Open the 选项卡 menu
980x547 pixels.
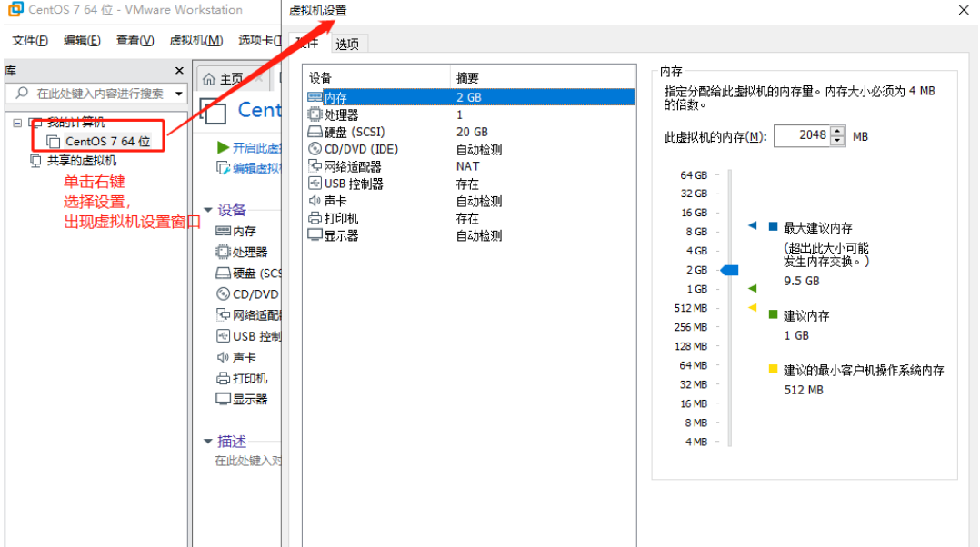pyautogui.click(x=259, y=40)
